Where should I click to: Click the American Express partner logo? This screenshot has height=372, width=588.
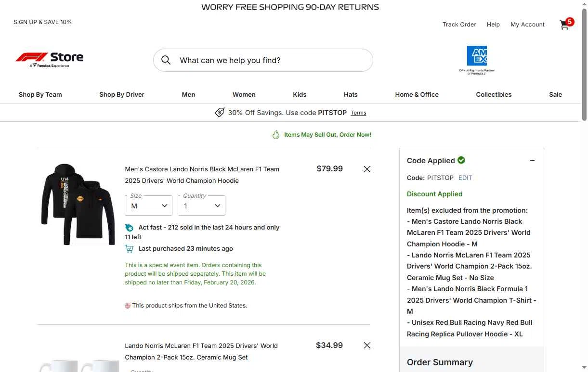click(x=477, y=60)
